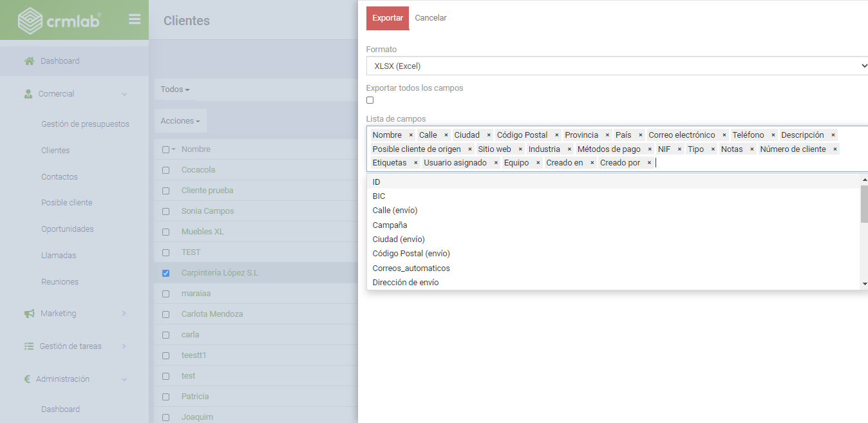Uncheck the Carpintería López S.L row
The height and width of the screenshot is (423, 868).
(x=166, y=273)
